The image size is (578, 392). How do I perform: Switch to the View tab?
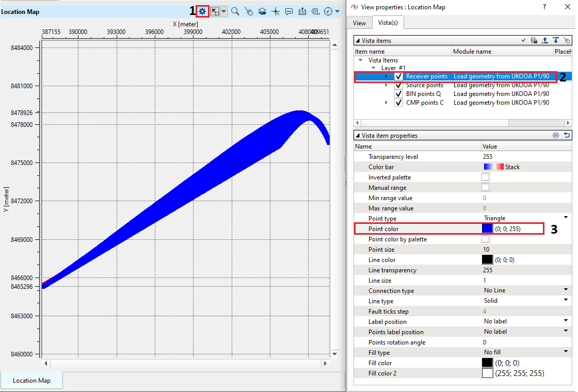[x=359, y=23]
